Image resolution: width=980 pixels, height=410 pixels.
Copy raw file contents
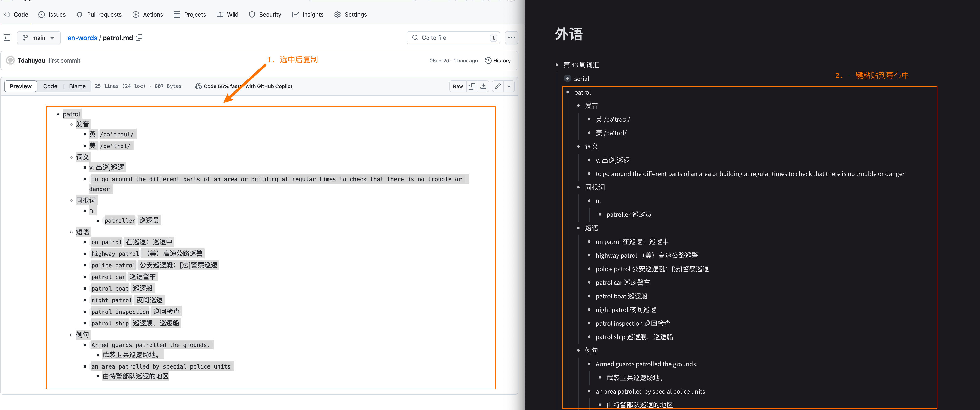click(472, 86)
